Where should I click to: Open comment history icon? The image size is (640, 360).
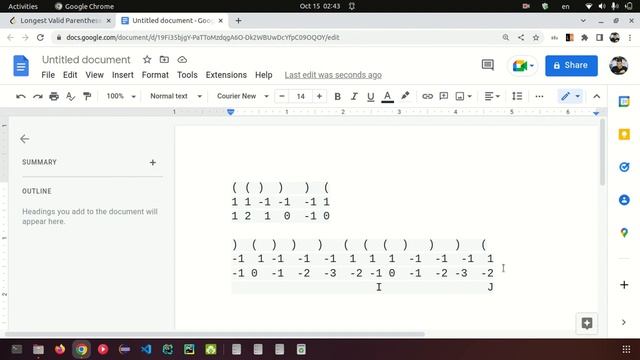pyautogui.click(x=488, y=65)
